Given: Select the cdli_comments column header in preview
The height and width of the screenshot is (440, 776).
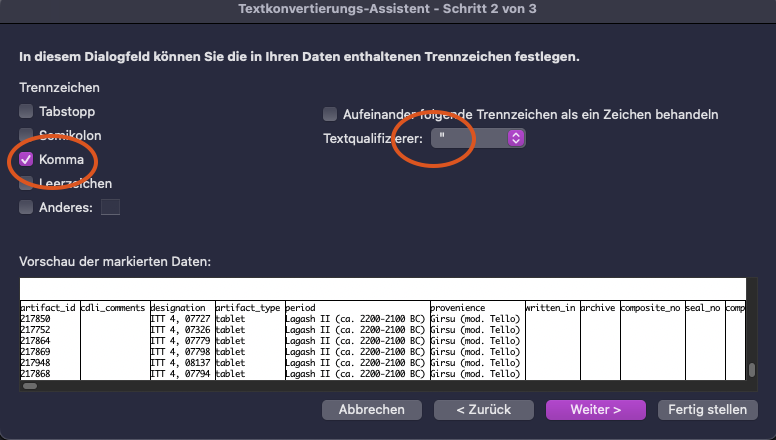Looking at the screenshot, I should click(113, 308).
